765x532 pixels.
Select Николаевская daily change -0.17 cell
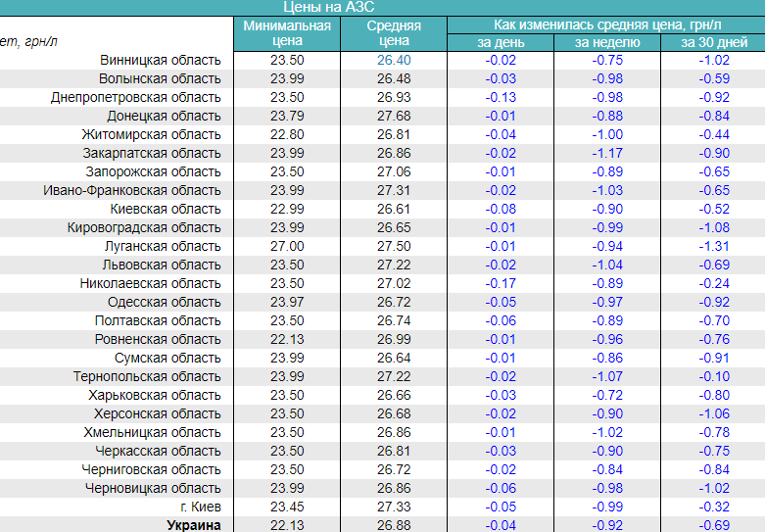[x=501, y=283]
